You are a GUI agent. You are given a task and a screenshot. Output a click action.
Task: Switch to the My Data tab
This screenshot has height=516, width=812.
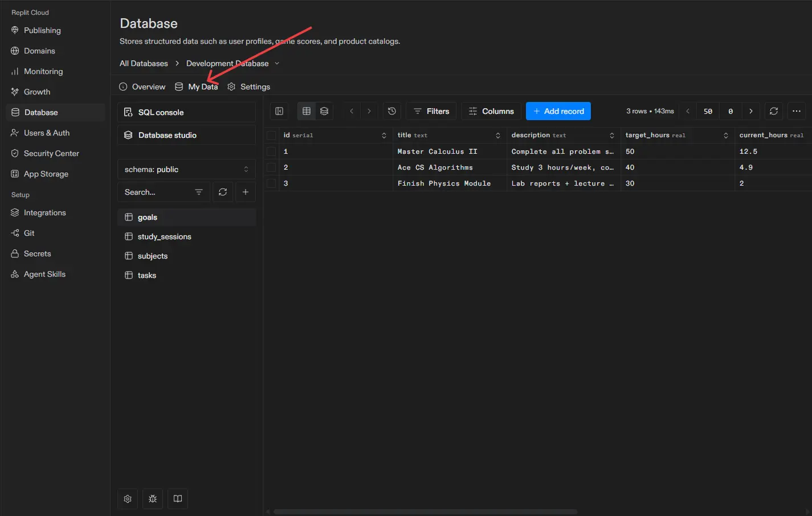tap(197, 87)
